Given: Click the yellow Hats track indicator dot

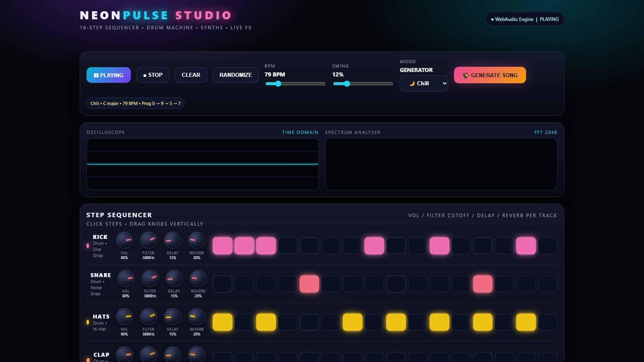Looking at the screenshot, I should click(88, 322).
